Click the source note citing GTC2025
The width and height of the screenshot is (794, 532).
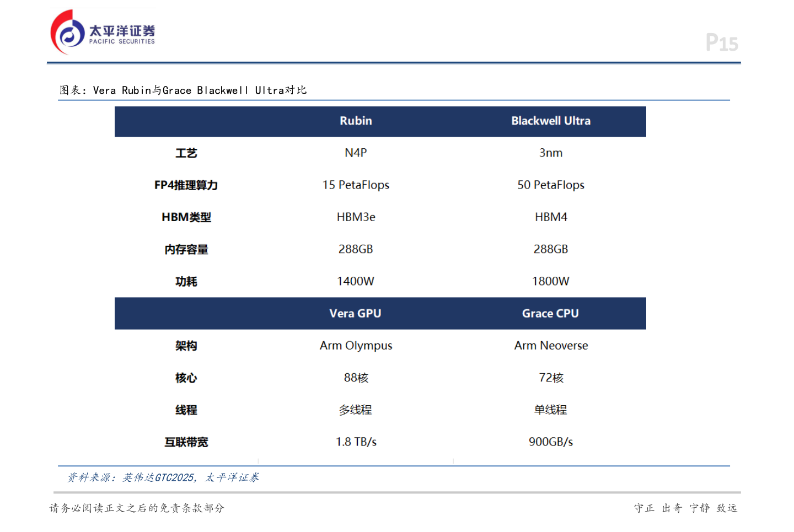(x=163, y=477)
